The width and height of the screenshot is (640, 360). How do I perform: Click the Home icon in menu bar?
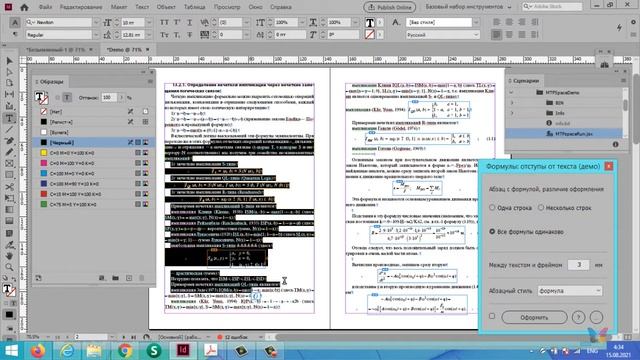click(x=24, y=7)
